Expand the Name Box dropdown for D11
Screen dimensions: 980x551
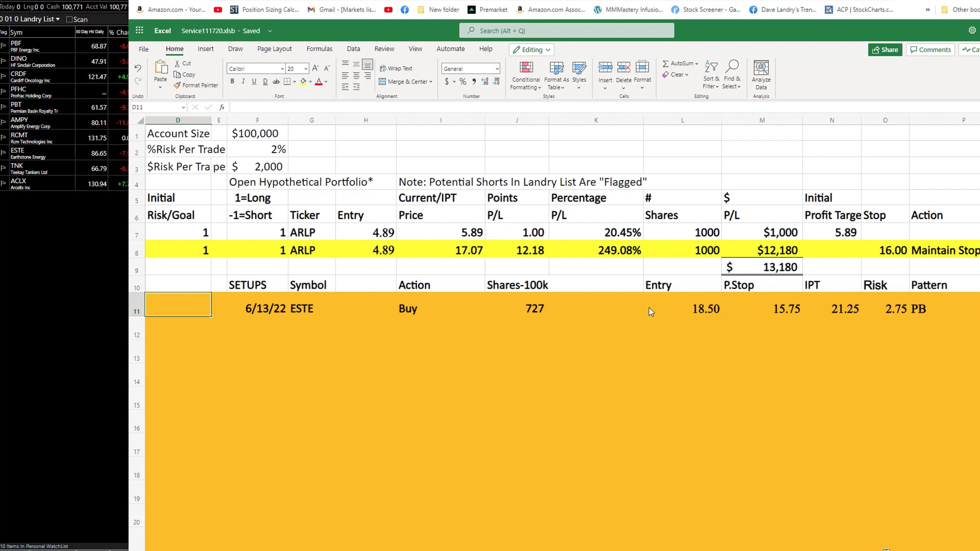183,107
